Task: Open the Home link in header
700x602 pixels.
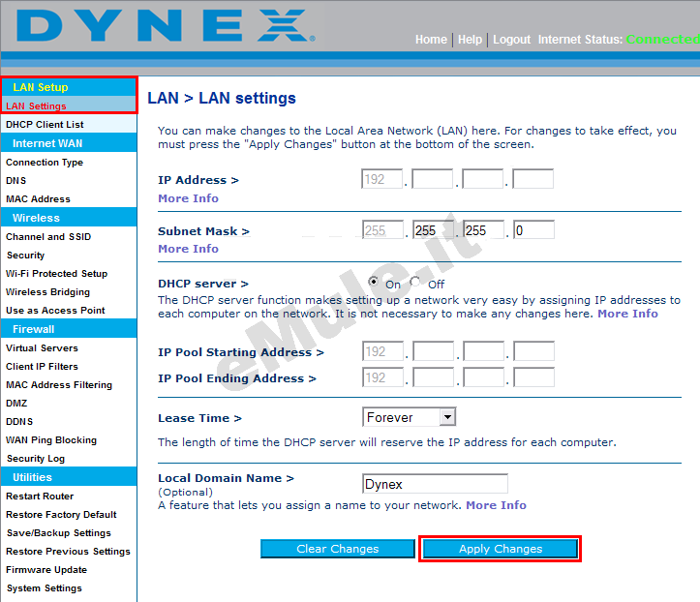Action: pyautogui.click(x=431, y=40)
